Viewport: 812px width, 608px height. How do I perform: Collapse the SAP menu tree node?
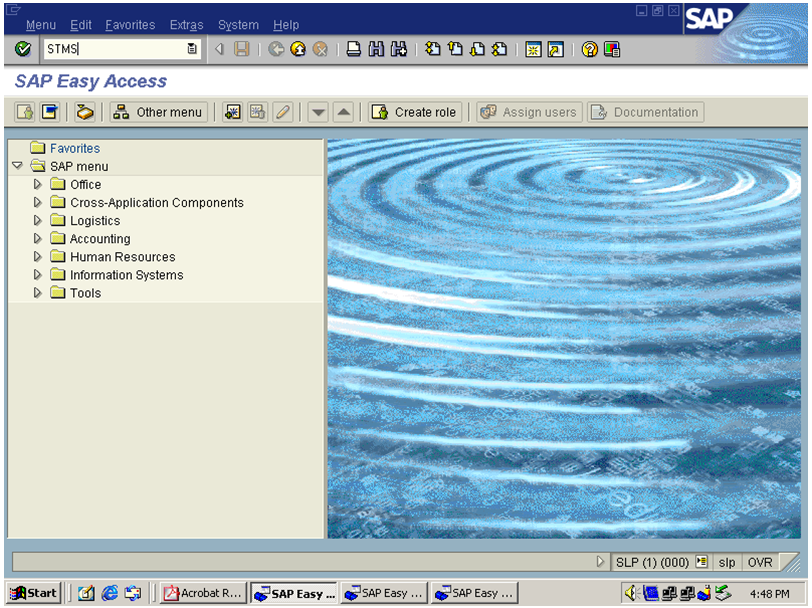(x=18, y=166)
